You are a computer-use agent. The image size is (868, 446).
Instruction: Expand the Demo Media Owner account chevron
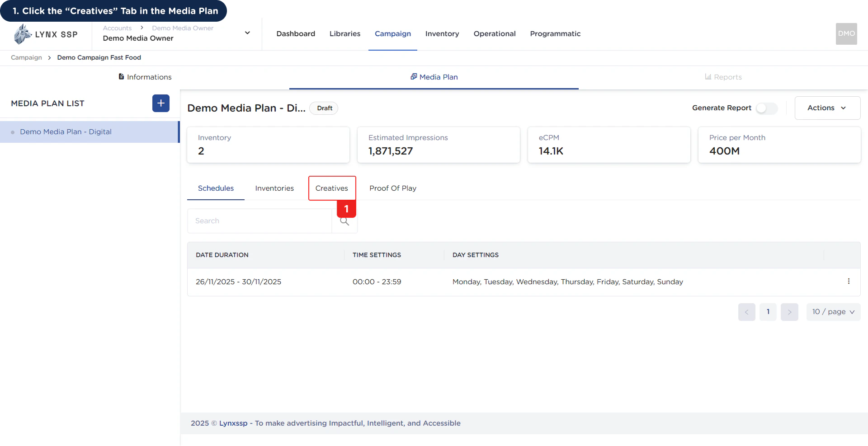(x=247, y=33)
